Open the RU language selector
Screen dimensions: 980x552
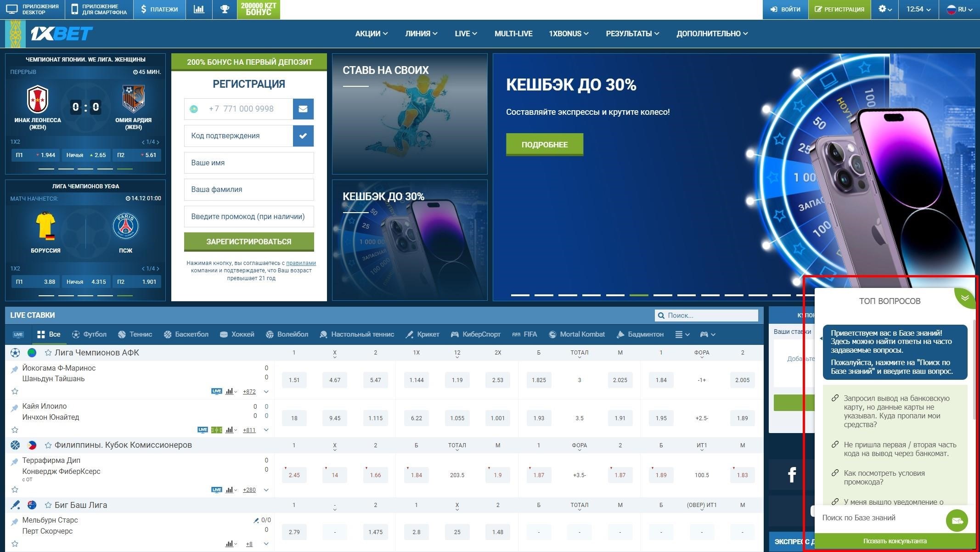click(959, 9)
